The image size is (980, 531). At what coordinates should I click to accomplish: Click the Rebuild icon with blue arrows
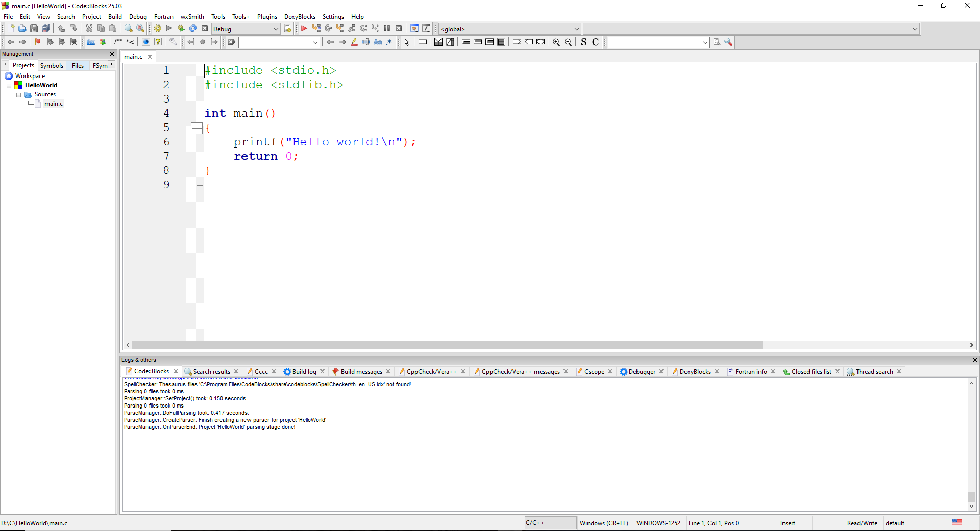(193, 29)
